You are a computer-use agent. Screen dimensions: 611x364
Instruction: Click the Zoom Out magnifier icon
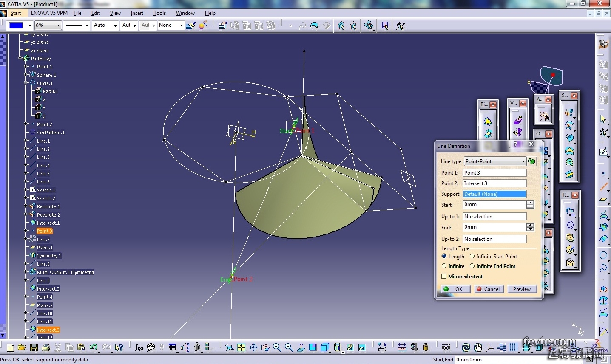(289, 347)
